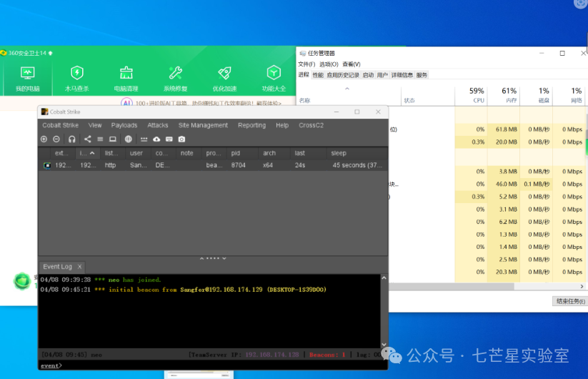This screenshot has width=588, height=379.
Task: Open 选项(O) menu in Task Manager
Action: [x=329, y=64]
